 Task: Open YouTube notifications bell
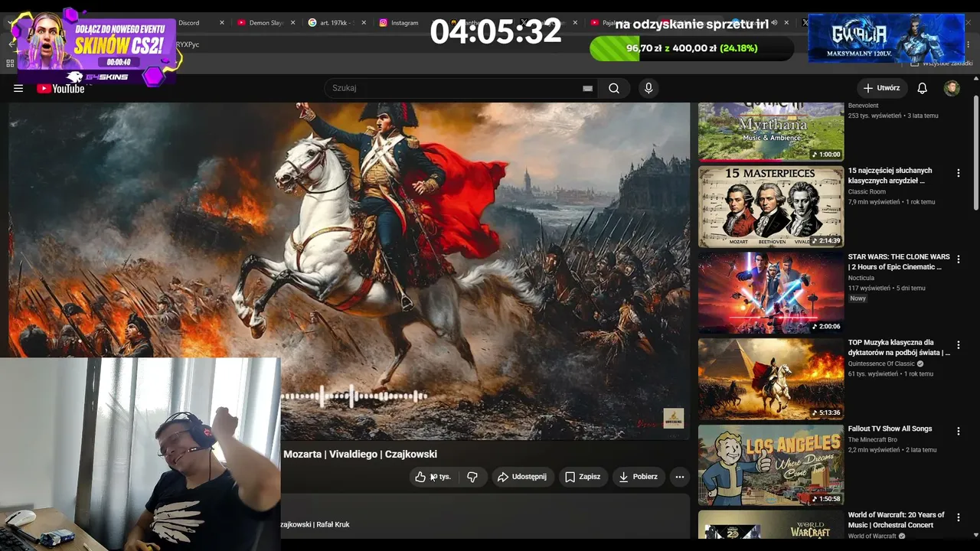point(922,88)
